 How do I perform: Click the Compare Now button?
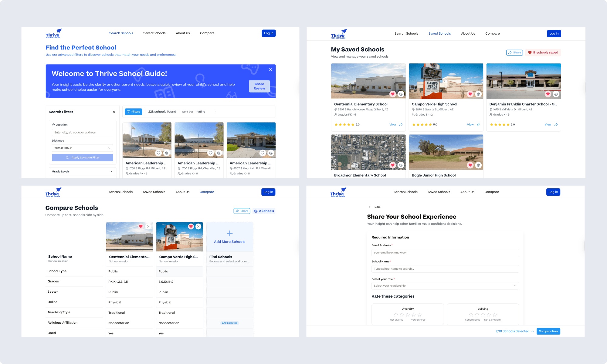548,331
